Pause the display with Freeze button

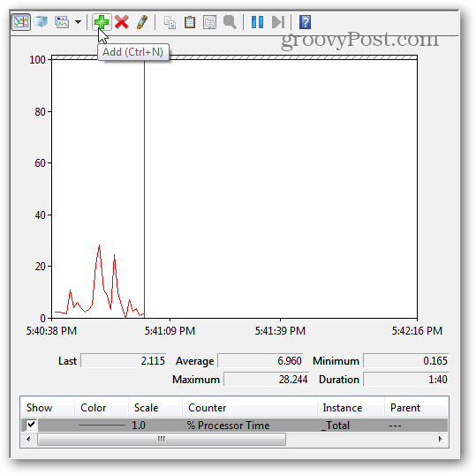tap(258, 22)
